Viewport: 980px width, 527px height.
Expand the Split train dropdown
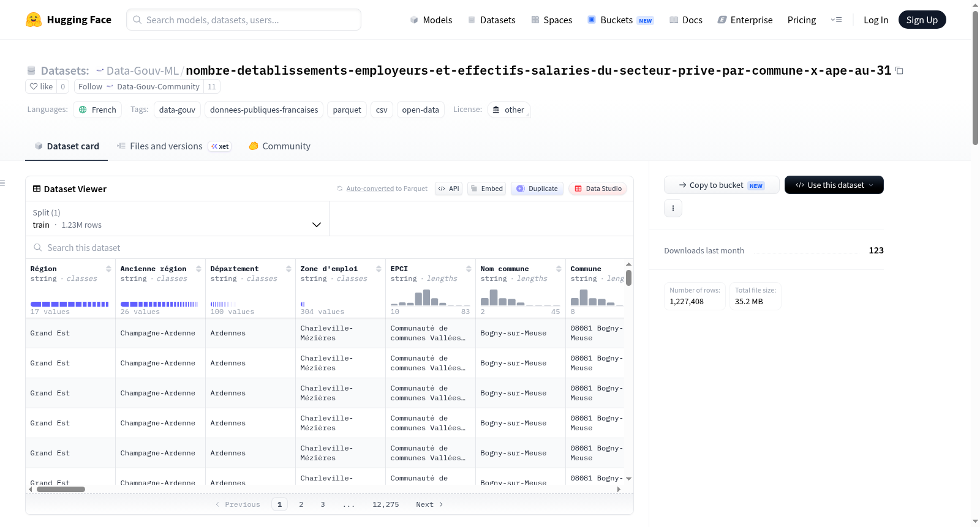[x=177, y=219]
